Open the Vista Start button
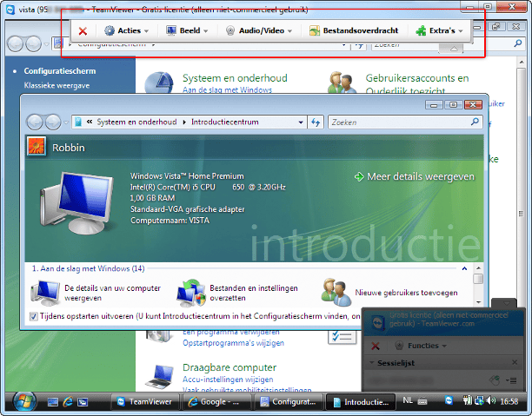Screen dimensions: 532x416 click(x=24, y=402)
